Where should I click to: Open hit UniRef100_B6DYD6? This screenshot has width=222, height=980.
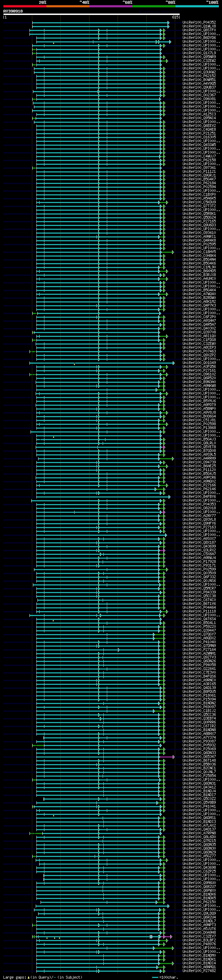[199, 38]
